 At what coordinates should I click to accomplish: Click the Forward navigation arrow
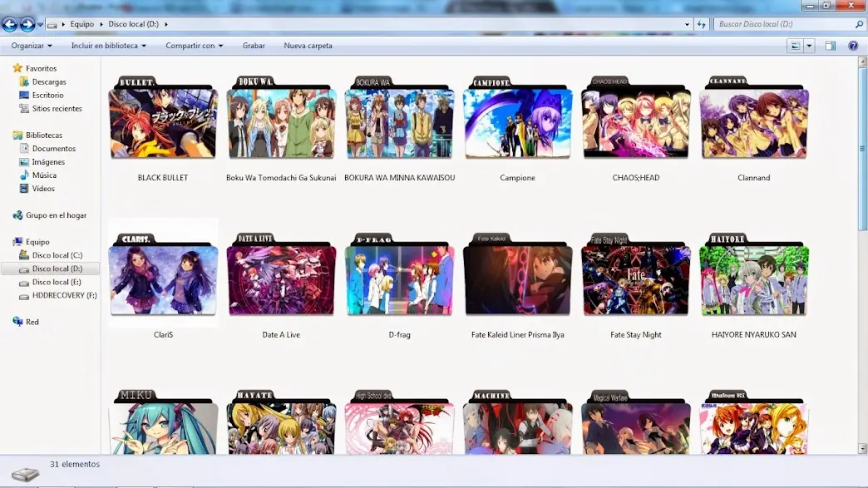tap(27, 24)
